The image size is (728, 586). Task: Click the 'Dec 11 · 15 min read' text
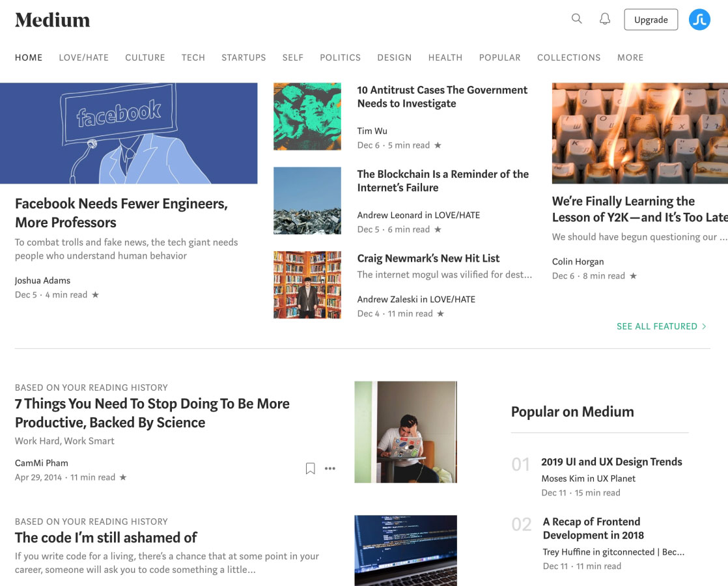[x=581, y=493]
